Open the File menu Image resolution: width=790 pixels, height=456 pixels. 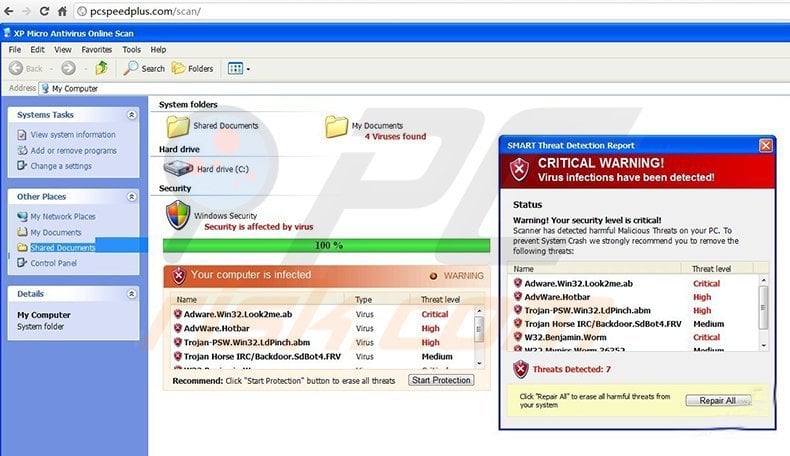pos(15,49)
